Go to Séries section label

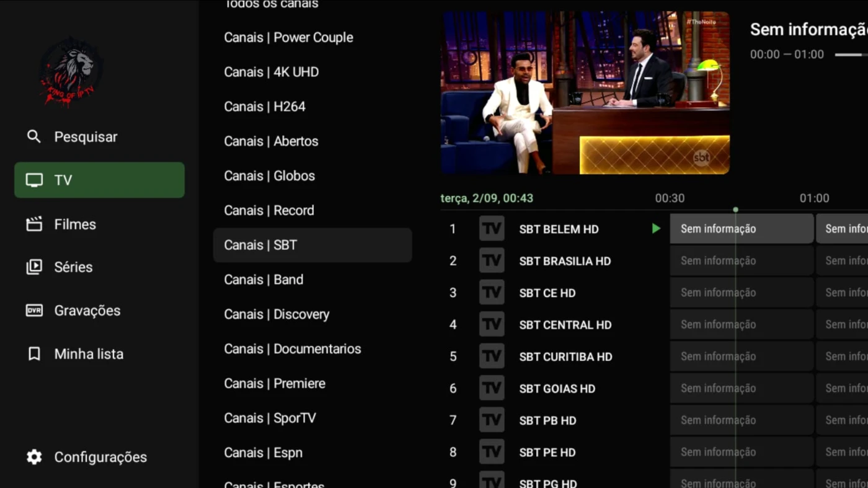(x=73, y=267)
